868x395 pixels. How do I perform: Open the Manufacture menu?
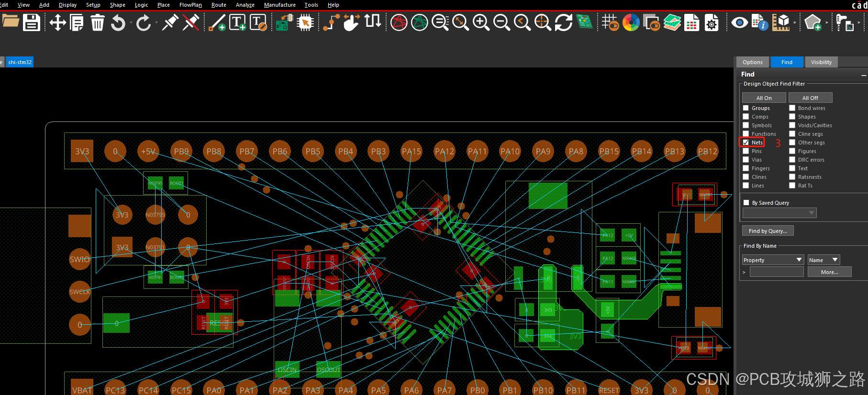coord(280,5)
